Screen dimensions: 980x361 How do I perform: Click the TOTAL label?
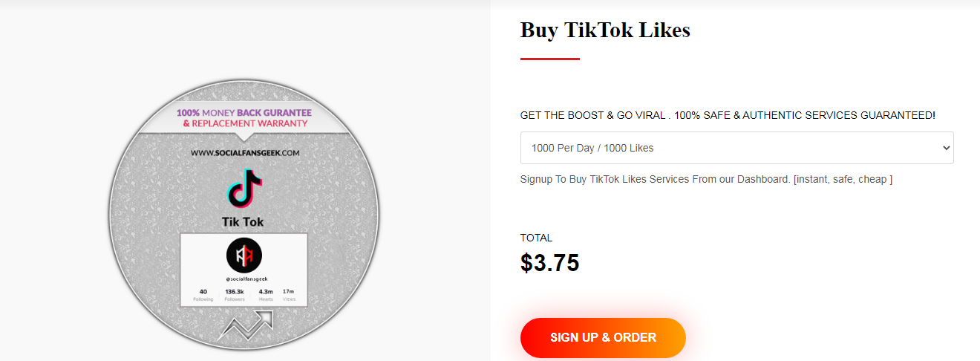(x=536, y=238)
